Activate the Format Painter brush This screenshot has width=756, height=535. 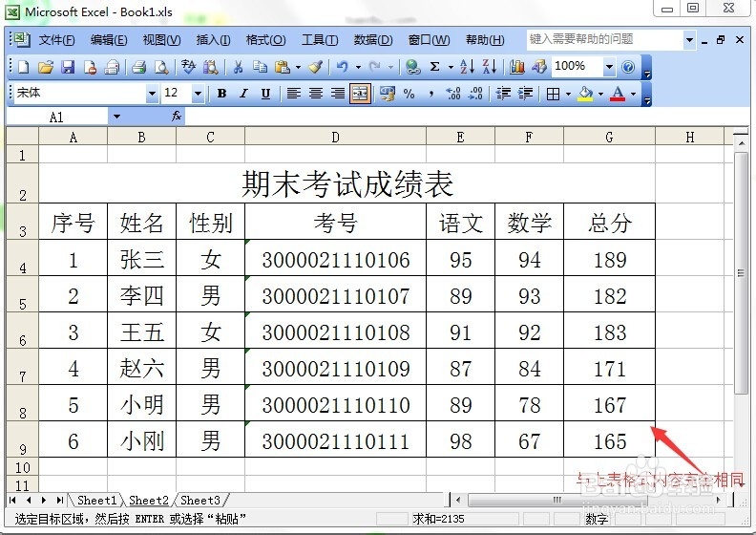316,67
